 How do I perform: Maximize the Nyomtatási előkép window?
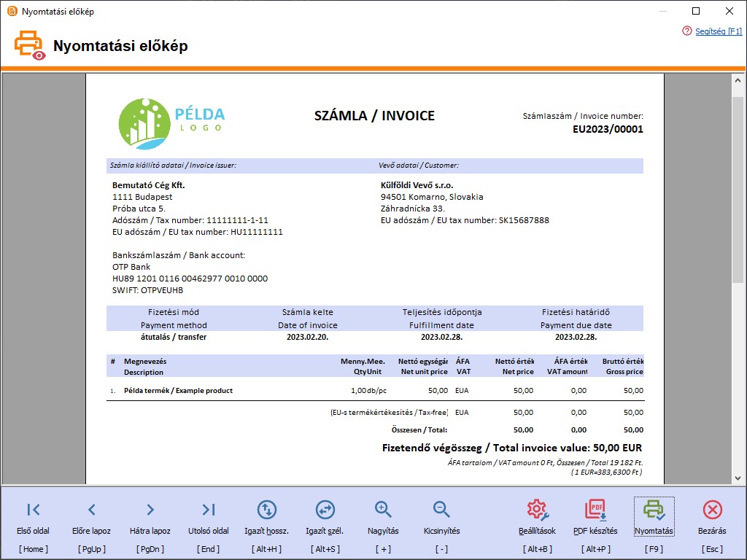[x=696, y=11]
